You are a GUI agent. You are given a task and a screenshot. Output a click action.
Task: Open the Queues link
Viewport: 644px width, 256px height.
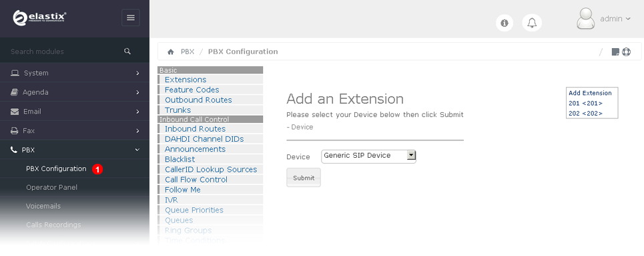click(179, 220)
